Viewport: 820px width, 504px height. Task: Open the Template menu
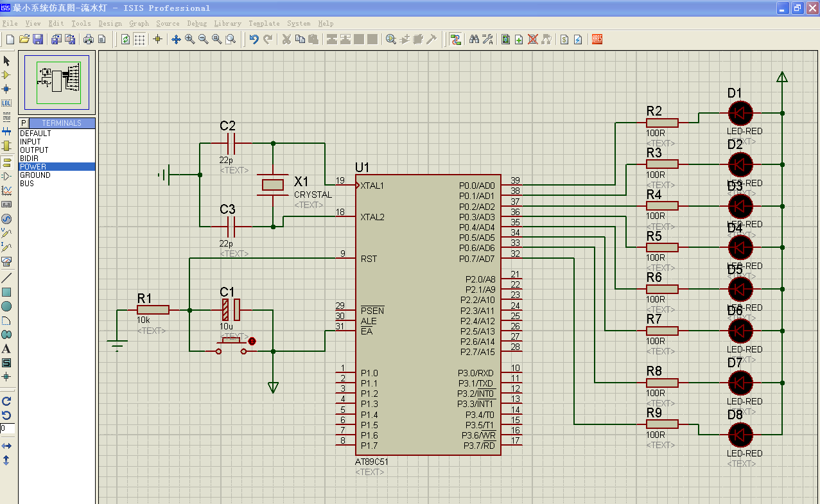click(x=264, y=24)
